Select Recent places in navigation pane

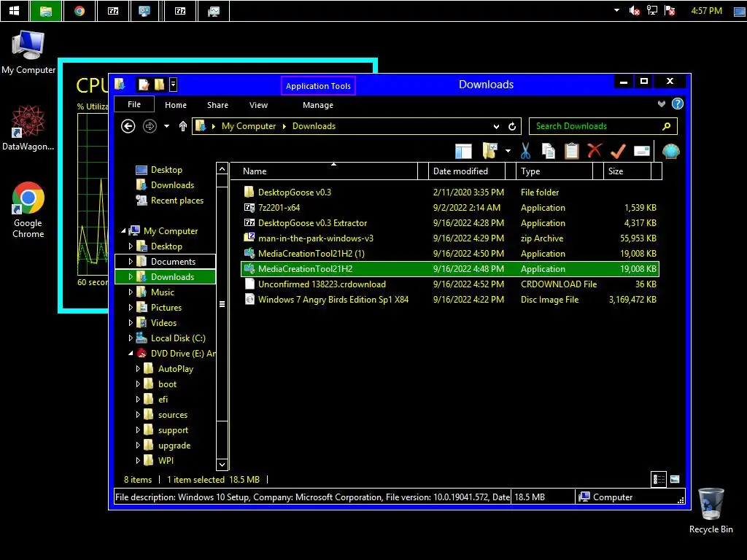pos(169,201)
